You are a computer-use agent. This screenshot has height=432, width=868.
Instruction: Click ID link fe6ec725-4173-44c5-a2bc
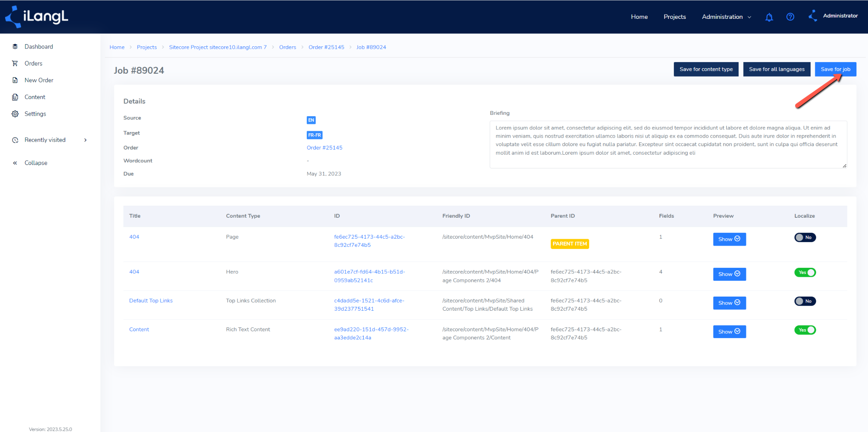(369, 241)
